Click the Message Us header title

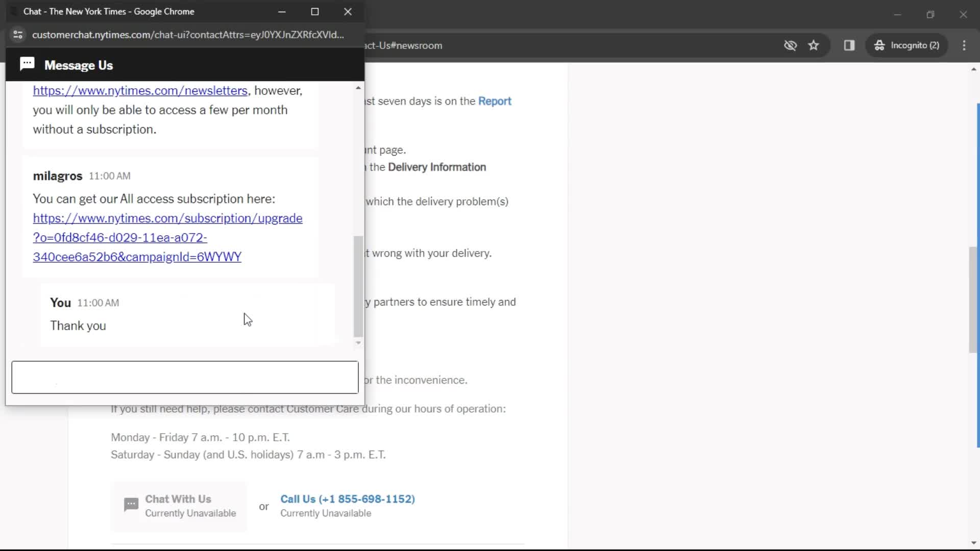coord(79,65)
